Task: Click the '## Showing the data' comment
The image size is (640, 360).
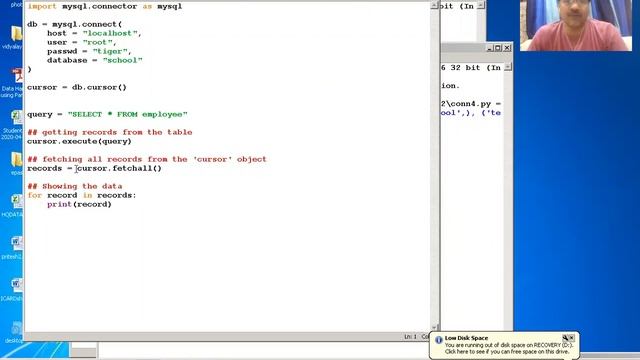Action: [x=75, y=186]
